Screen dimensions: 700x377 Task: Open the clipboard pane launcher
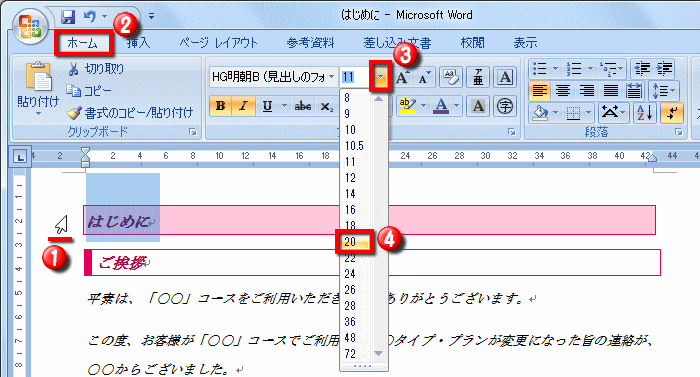point(192,132)
